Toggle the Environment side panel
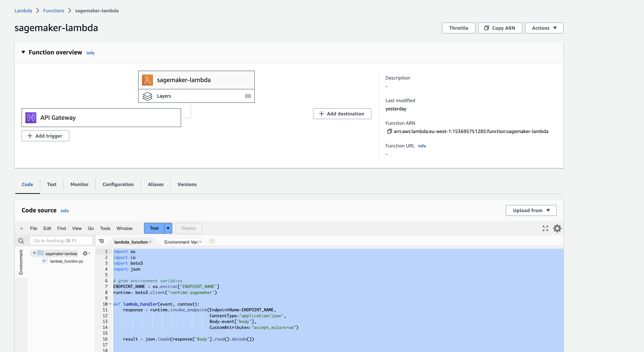 click(21, 262)
